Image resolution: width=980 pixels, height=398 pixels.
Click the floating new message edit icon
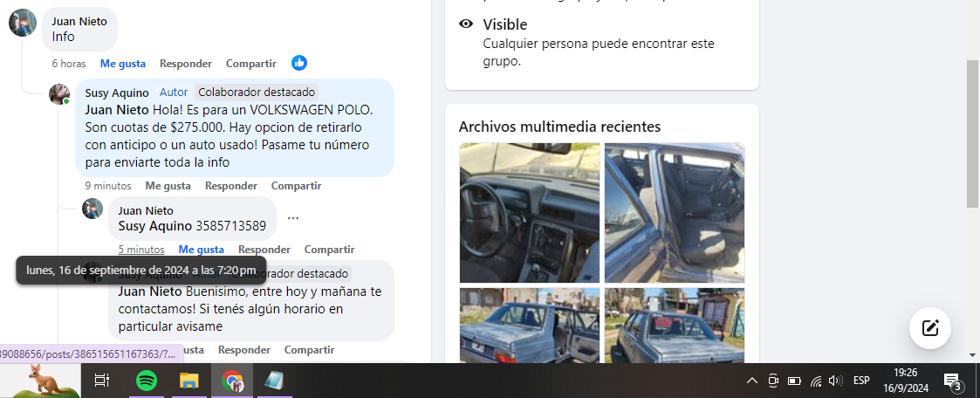coord(930,327)
